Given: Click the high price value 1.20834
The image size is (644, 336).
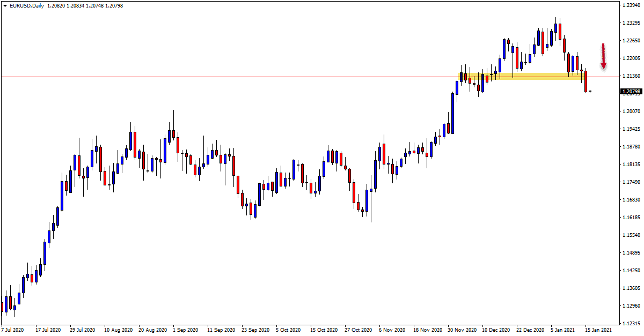Looking at the screenshot, I should tap(76, 6).
